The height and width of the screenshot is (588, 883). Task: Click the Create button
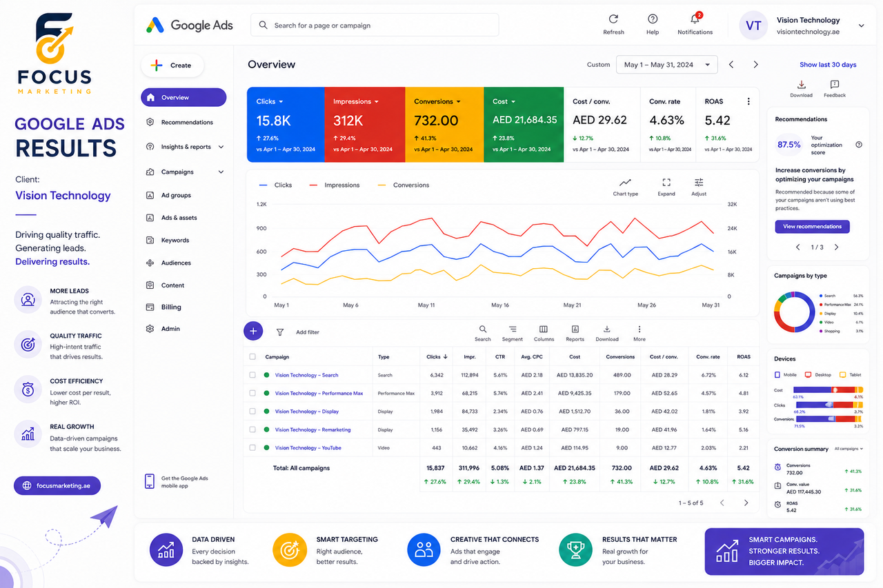(x=172, y=65)
